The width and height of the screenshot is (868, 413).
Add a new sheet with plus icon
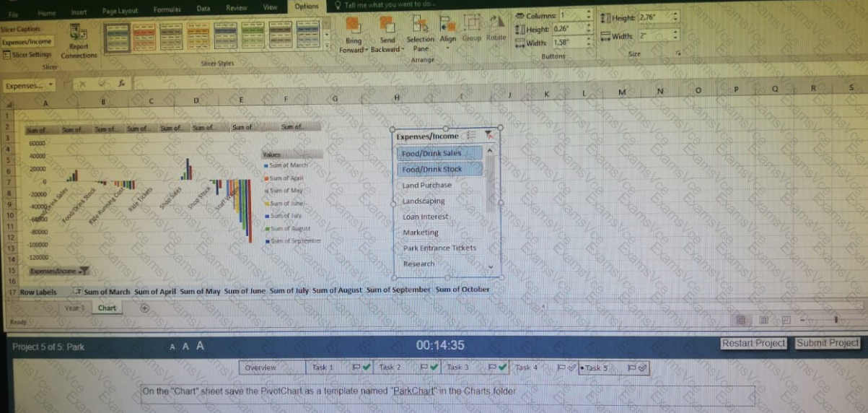click(144, 308)
